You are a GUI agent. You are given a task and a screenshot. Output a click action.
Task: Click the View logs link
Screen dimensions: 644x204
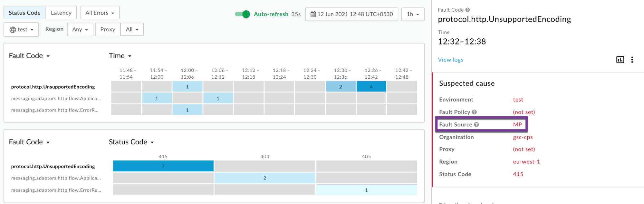tap(450, 60)
